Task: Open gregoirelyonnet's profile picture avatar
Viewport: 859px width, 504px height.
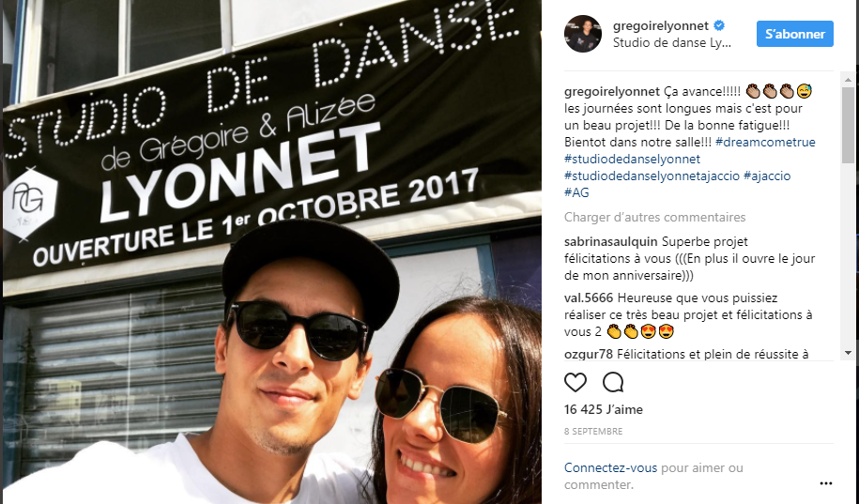Action: 583,34
